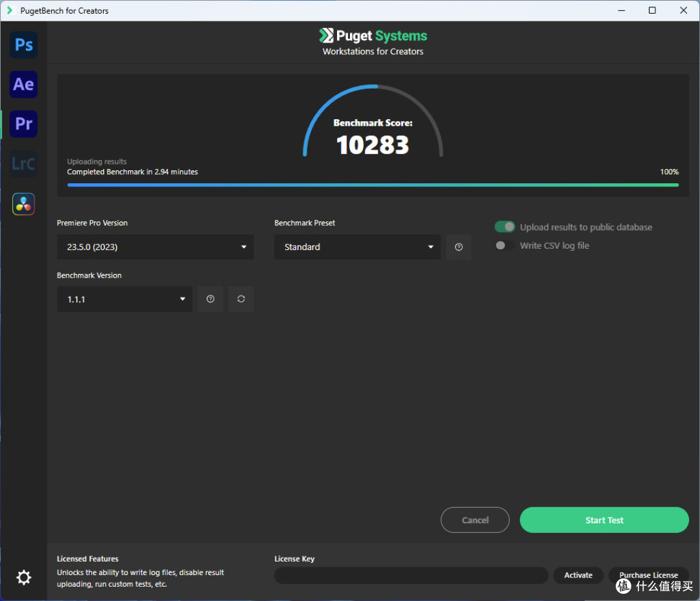The height and width of the screenshot is (601, 700).
Task: Click the Start Test button
Action: click(604, 520)
